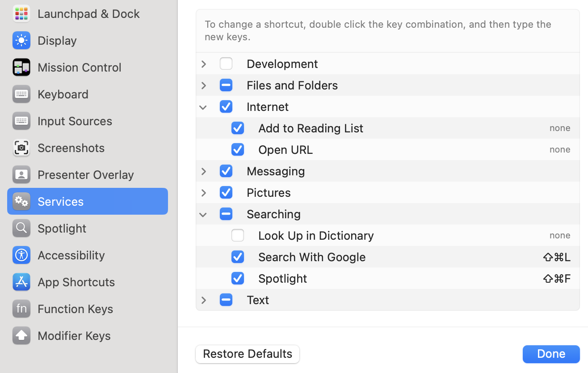Click the ⇧⌘F shortcut for Spotlight
Viewport: 588px width, 373px height.
557,278
